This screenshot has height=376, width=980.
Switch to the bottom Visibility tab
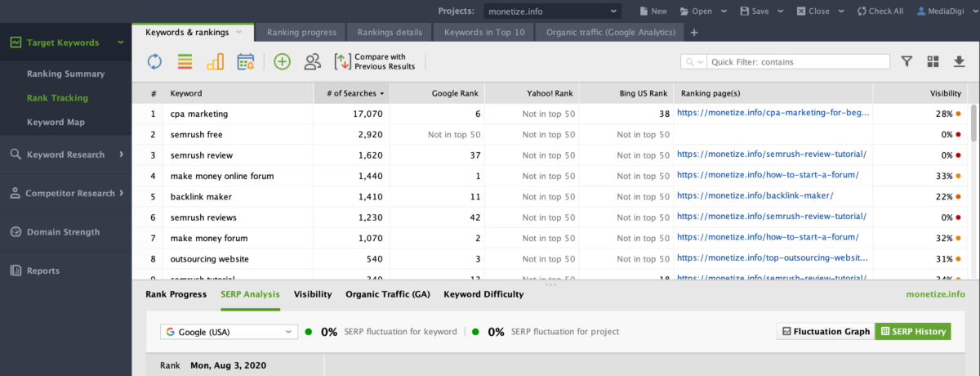pyautogui.click(x=313, y=294)
